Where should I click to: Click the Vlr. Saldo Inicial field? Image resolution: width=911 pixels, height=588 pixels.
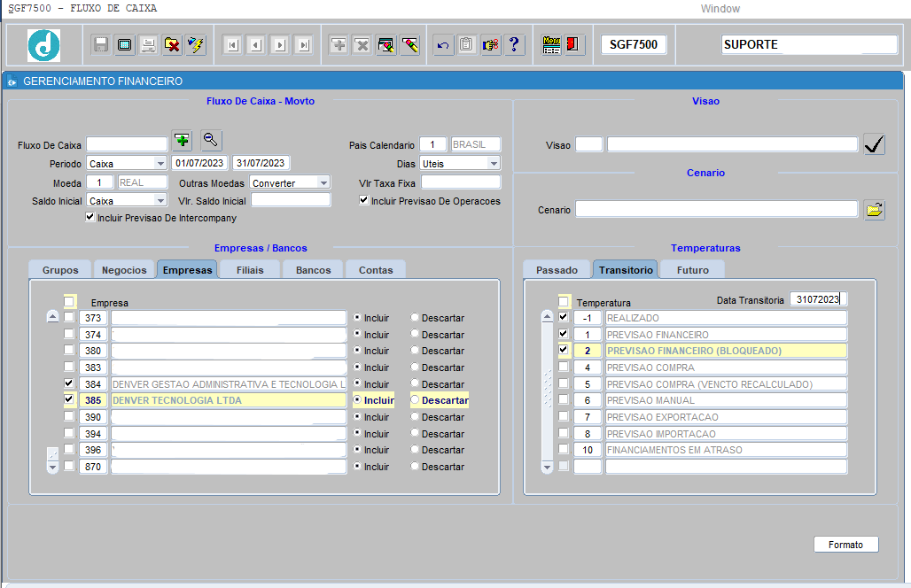[x=291, y=200]
